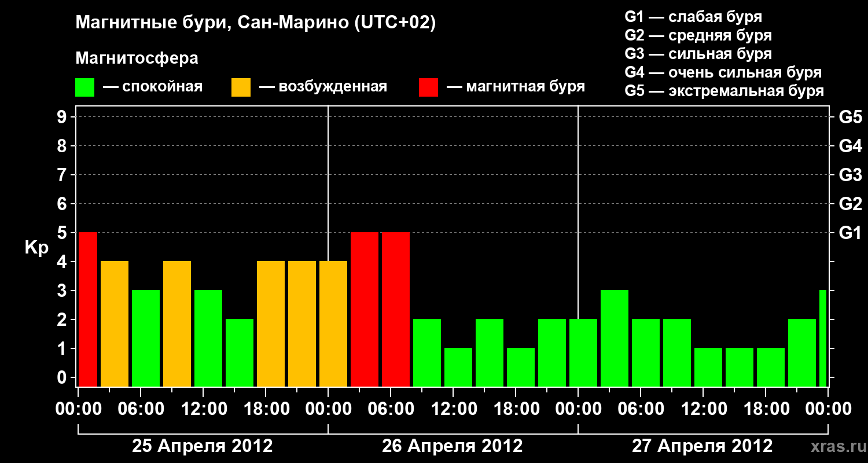Click the green 'спокойная' legend swatch
This screenshot has height=463, width=868.
pos(85,87)
